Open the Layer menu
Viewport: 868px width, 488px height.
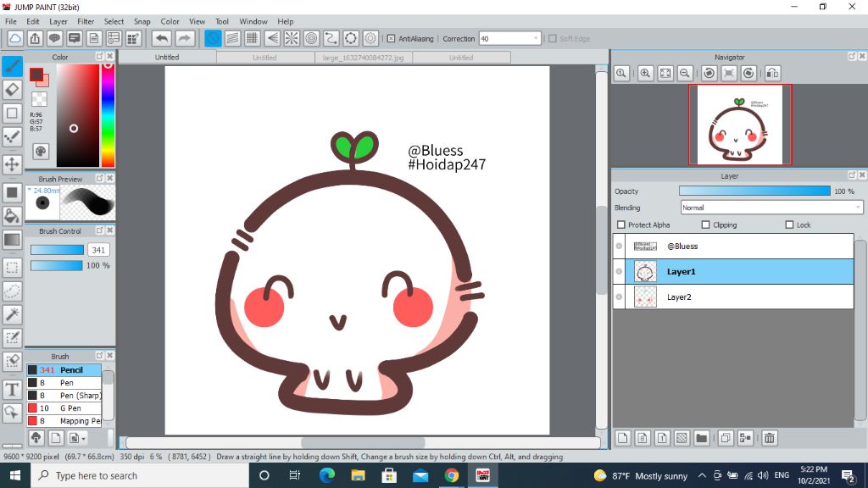[x=58, y=21]
